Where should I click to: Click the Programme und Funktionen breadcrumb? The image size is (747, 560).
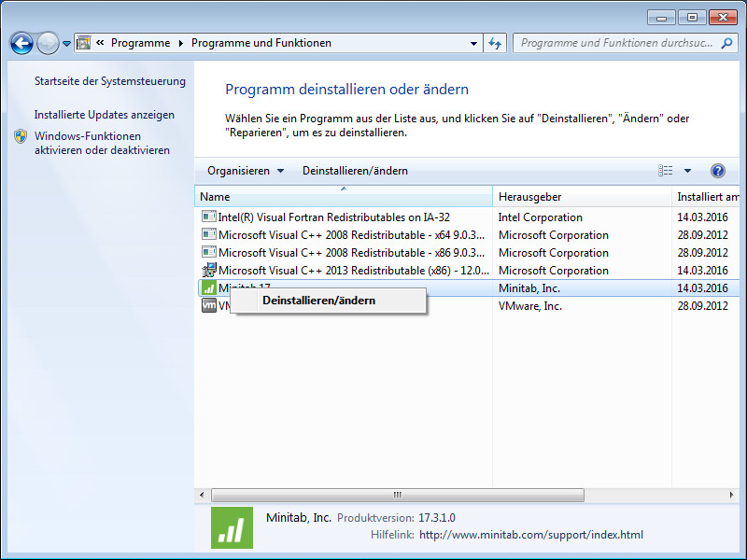(x=261, y=43)
